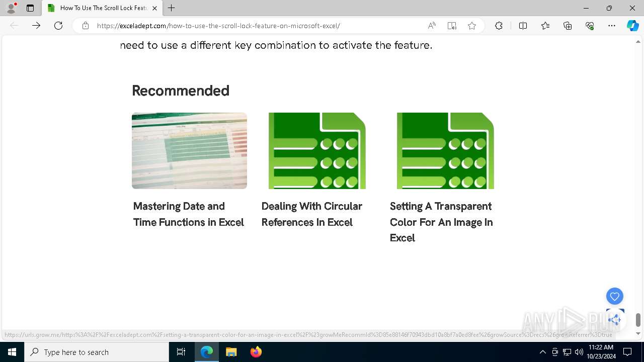Open clock and date flyout
This screenshot has width=644, height=362.
tap(601, 352)
